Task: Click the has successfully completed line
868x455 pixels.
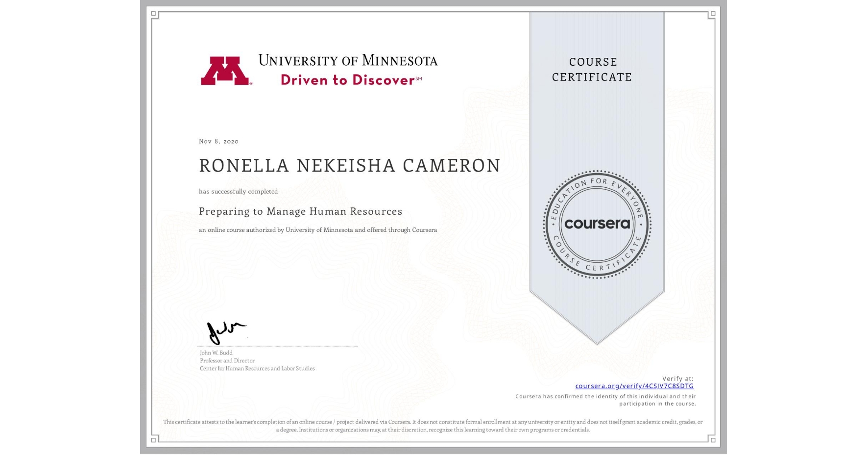Action: pyautogui.click(x=238, y=191)
